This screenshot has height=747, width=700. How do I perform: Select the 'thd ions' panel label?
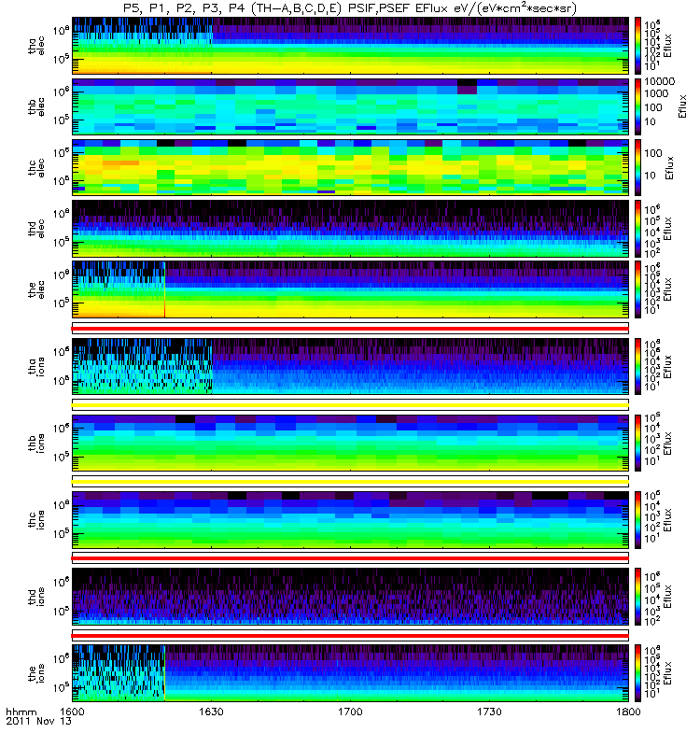(x=36, y=597)
